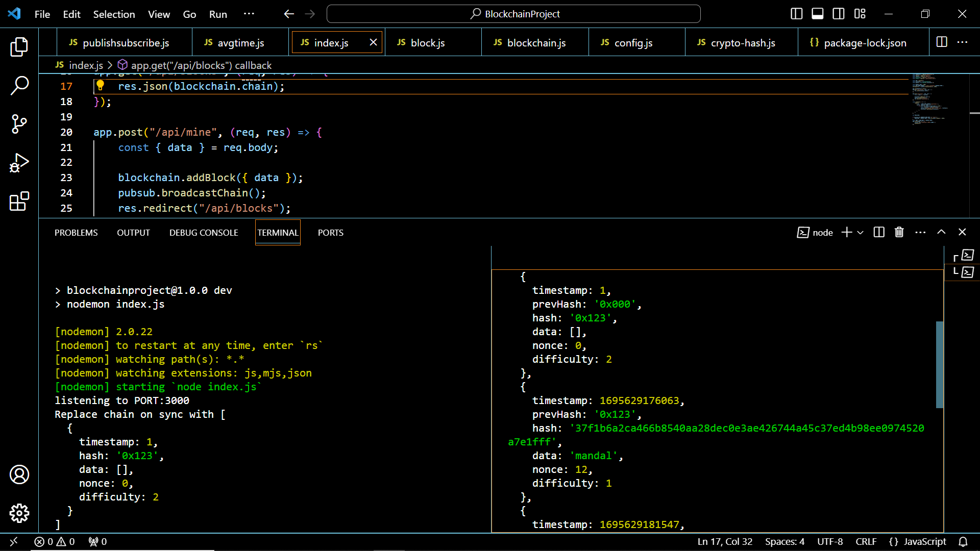Screen dimensions: 980x551
Task: Change JavaScript language mode in status bar
Action: pos(924,542)
